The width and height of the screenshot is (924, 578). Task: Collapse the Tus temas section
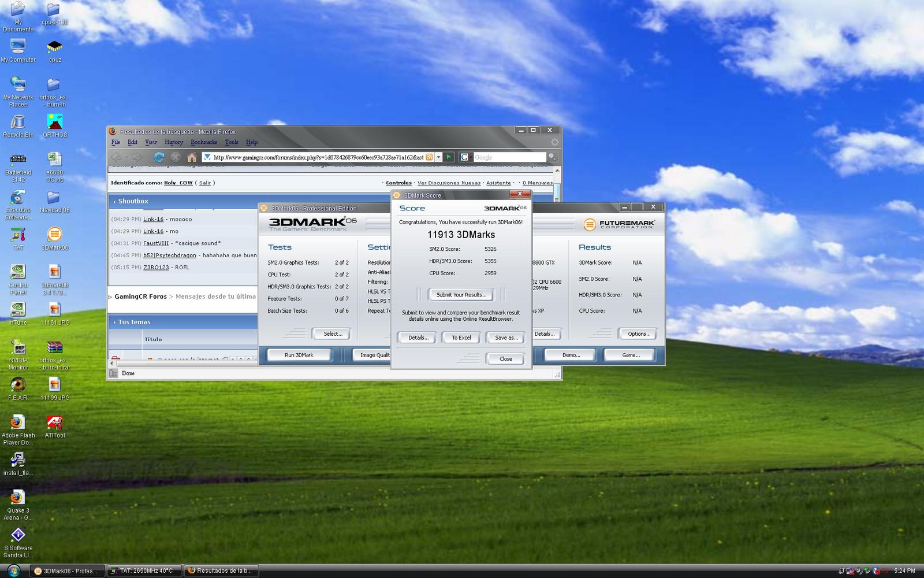115,323
